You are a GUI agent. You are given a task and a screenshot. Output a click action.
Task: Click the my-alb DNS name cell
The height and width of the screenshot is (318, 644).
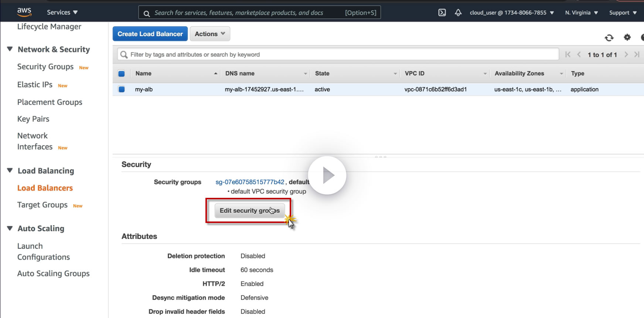264,89
